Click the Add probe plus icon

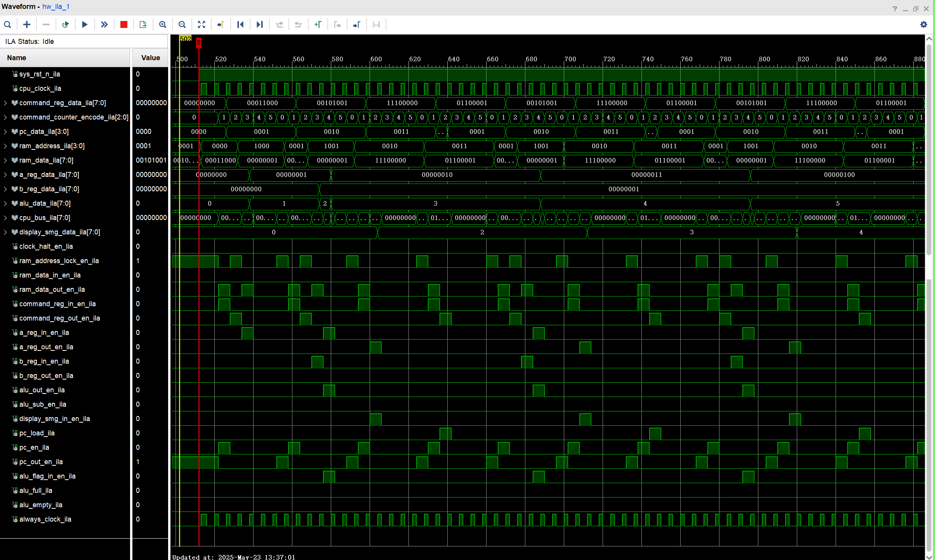[27, 24]
